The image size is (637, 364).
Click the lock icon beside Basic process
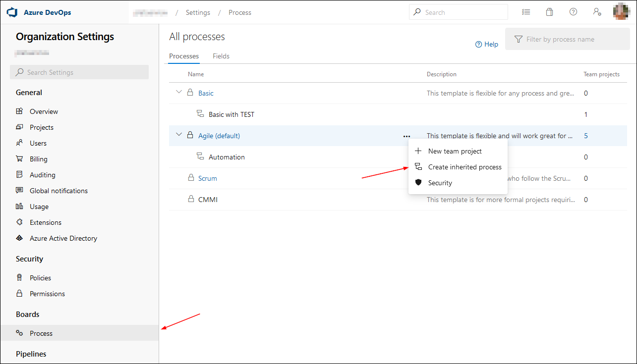coord(190,93)
